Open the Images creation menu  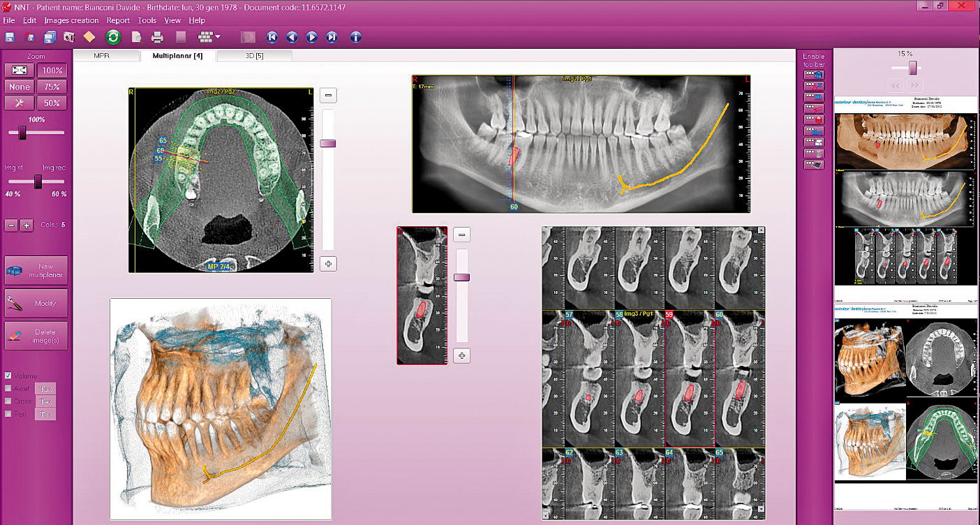coord(71,21)
